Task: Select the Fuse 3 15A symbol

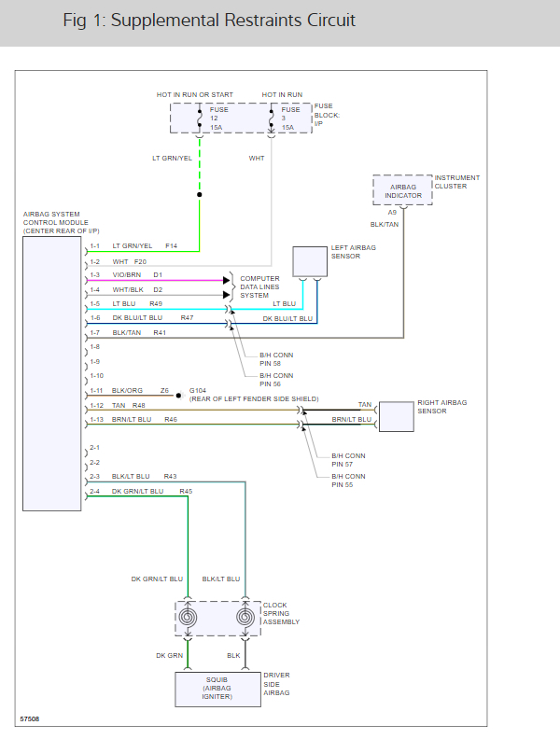Action: [272, 119]
